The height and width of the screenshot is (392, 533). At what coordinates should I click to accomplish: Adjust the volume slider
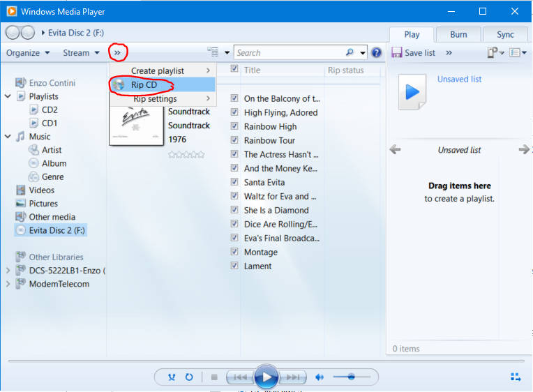tap(351, 377)
